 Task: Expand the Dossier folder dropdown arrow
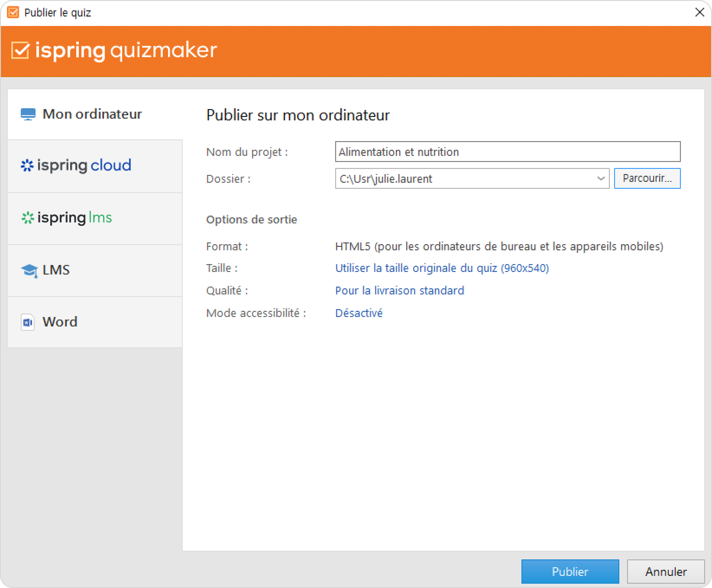click(x=601, y=178)
